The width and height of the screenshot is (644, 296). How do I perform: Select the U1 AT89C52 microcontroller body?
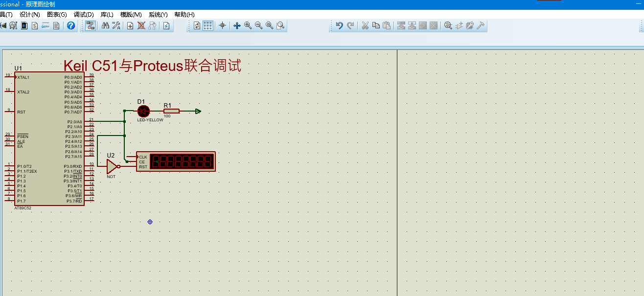coord(49,139)
